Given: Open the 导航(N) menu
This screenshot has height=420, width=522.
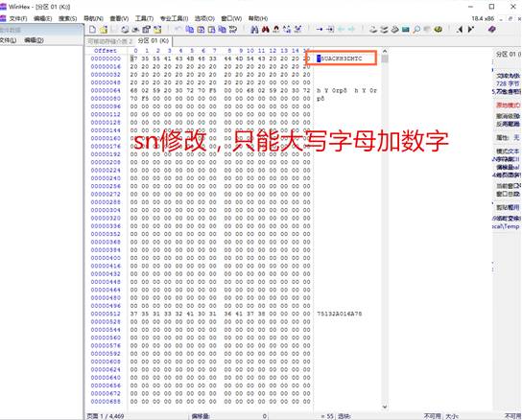Looking at the screenshot, I should pos(93,18).
